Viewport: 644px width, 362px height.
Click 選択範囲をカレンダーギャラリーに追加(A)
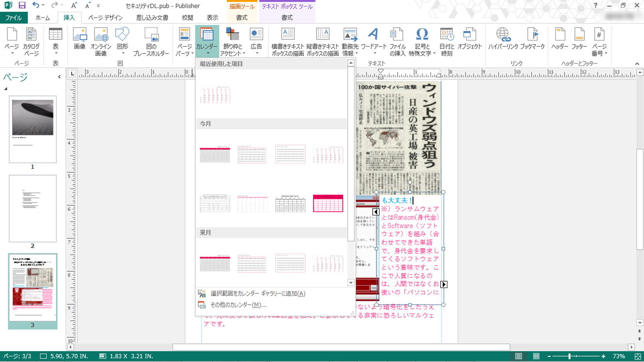(x=258, y=294)
